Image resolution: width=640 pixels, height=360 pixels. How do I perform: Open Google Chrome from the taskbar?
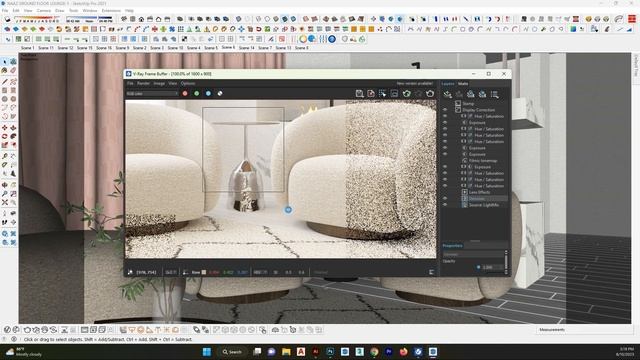[x=374, y=351]
